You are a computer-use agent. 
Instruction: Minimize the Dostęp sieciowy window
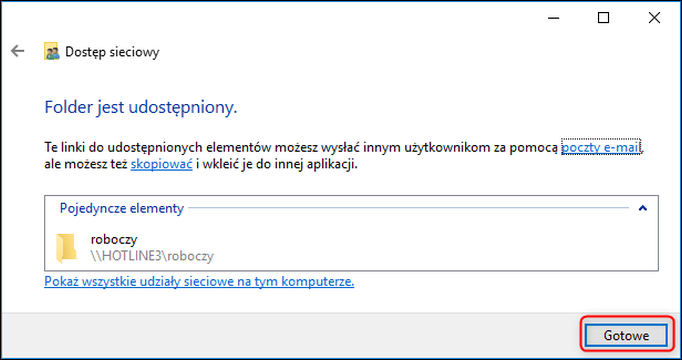tap(553, 18)
